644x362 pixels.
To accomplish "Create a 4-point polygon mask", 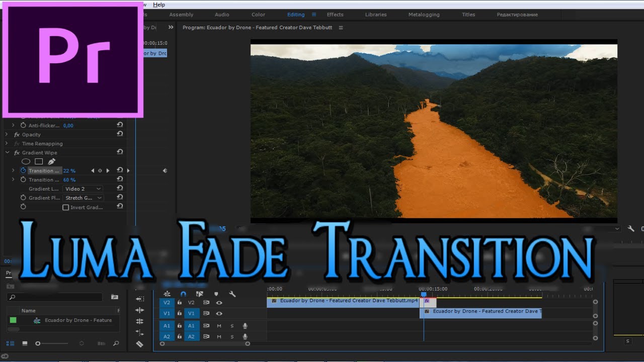I will (x=39, y=161).
